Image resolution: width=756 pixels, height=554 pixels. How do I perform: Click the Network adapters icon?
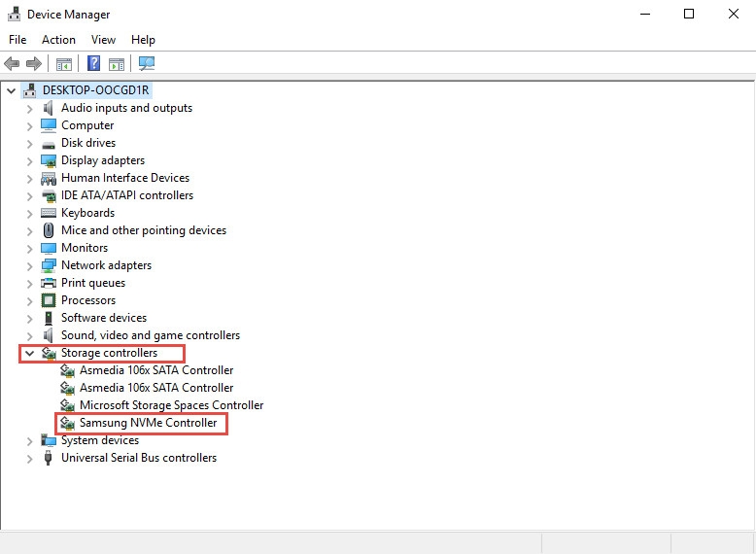coord(49,265)
